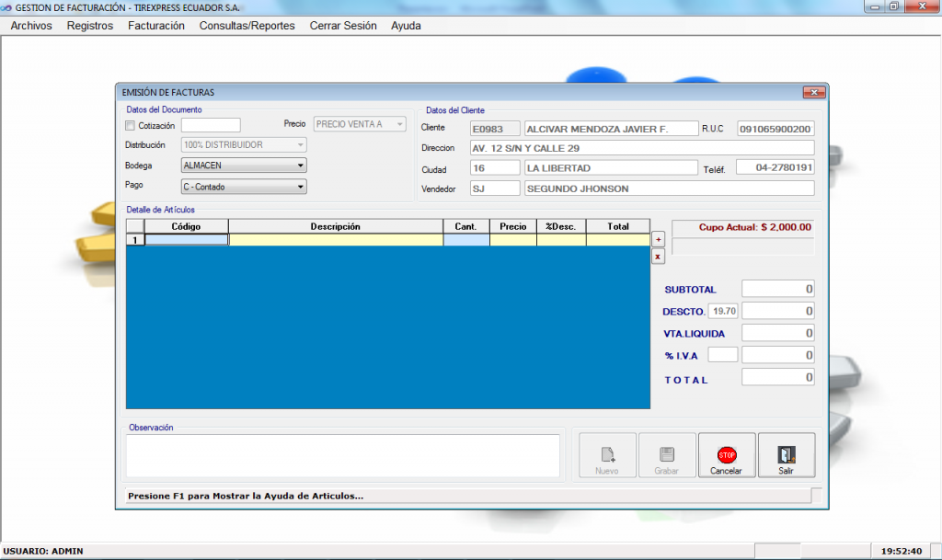Click the Cotización number input field

click(211, 125)
